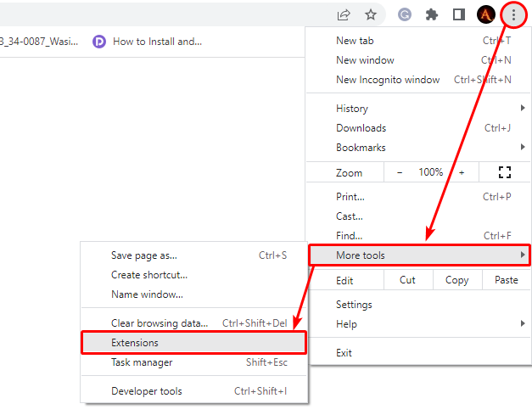The image size is (532, 415).
Task: Open New Incognito window
Action: point(388,80)
